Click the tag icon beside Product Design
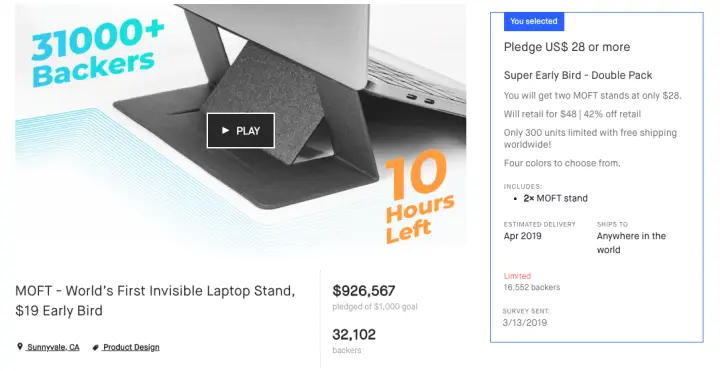Image resolution: width=720 pixels, height=371 pixels. click(96, 348)
